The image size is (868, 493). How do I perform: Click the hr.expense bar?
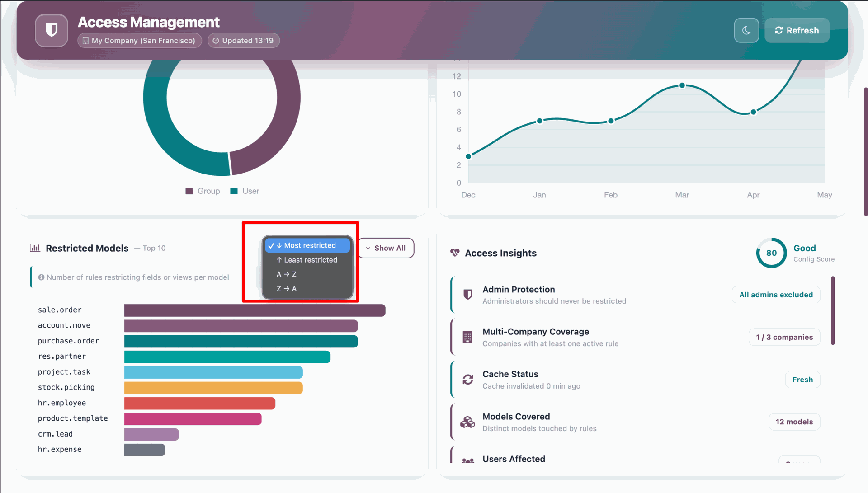[145, 450]
